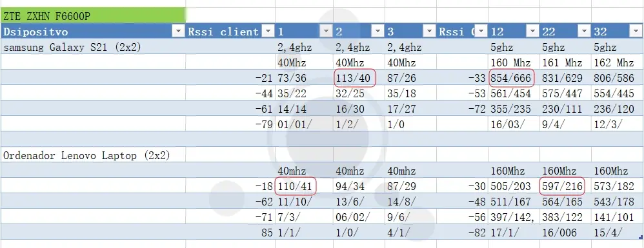Select the green ZTE ZXHN F6600P cell
Viewport: 644px width, 248px height.
click(x=93, y=16)
